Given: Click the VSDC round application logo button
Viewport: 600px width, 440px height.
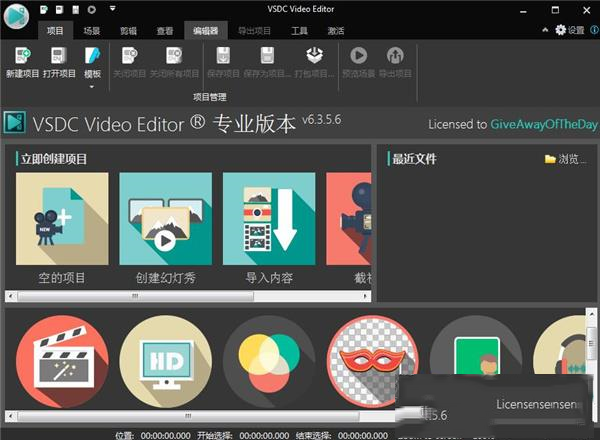Looking at the screenshot, I should click(x=16, y=16).
